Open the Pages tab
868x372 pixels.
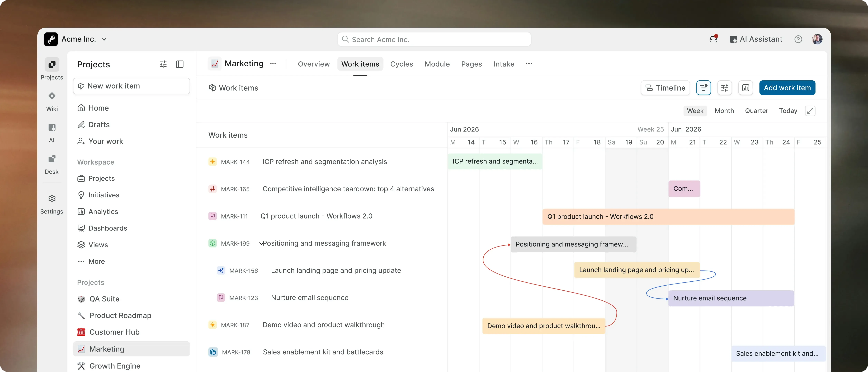tap(471, 64)
